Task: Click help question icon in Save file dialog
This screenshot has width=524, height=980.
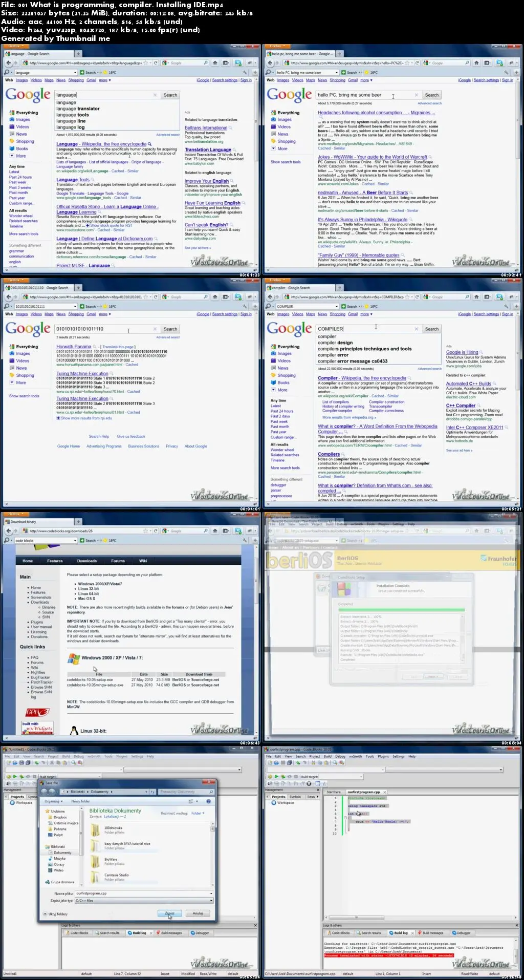Action: (x=209, y=801)
